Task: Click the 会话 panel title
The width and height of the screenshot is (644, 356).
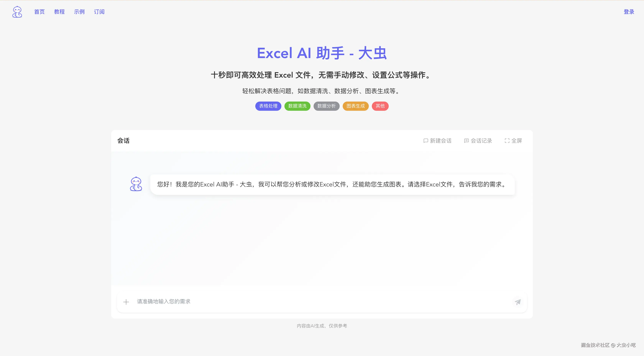Action: [x=123, y=140]
